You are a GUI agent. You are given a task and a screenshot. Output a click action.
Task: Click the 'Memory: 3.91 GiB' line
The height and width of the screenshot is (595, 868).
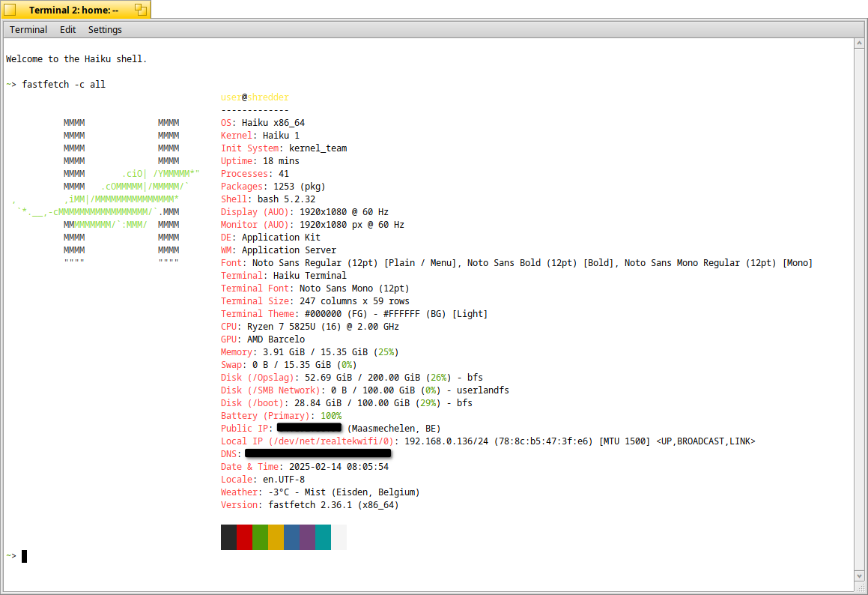click(310, 351)
